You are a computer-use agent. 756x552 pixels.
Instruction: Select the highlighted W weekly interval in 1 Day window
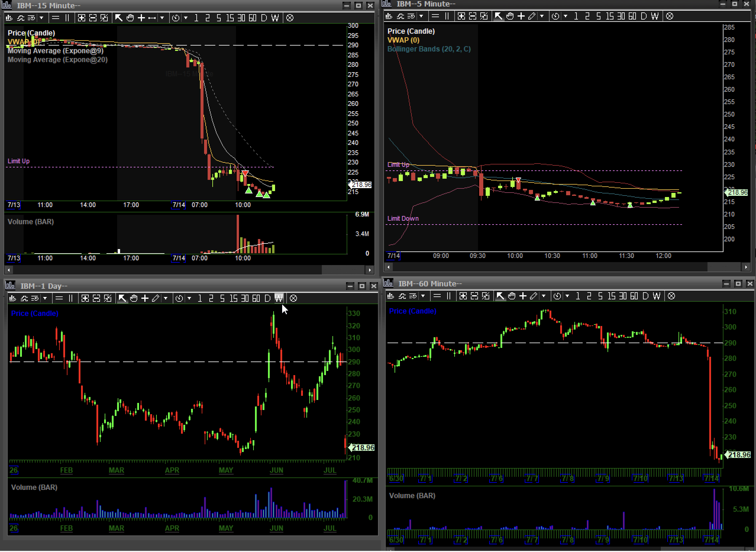coord(279,298)
